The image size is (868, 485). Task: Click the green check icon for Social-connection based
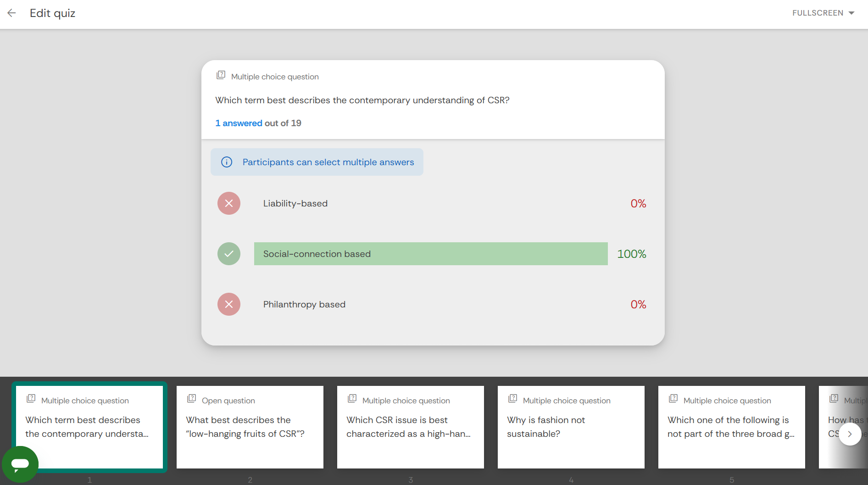229,254
